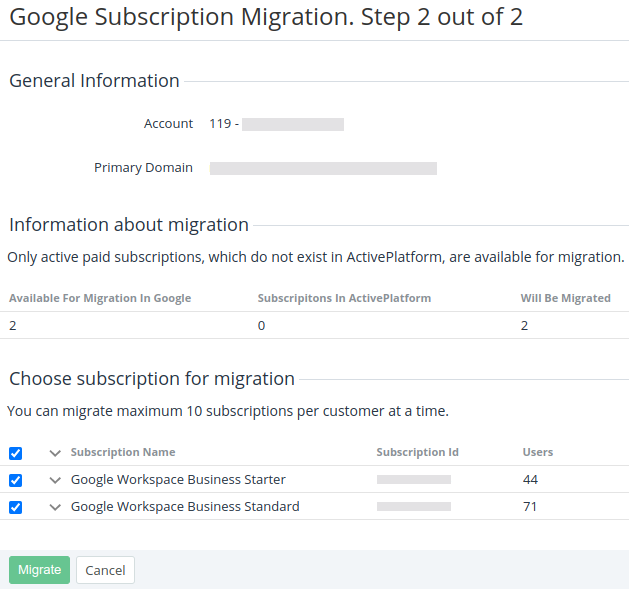The image size is (629, 589).
Task: Click Available For Migration In Google header
Action: [x=100, y=298]
